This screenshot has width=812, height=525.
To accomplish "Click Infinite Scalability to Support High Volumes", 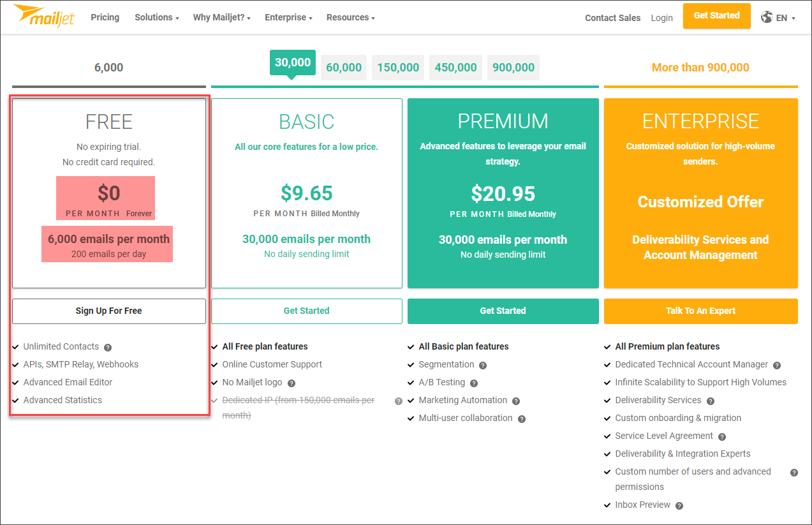I will [701, 383].
